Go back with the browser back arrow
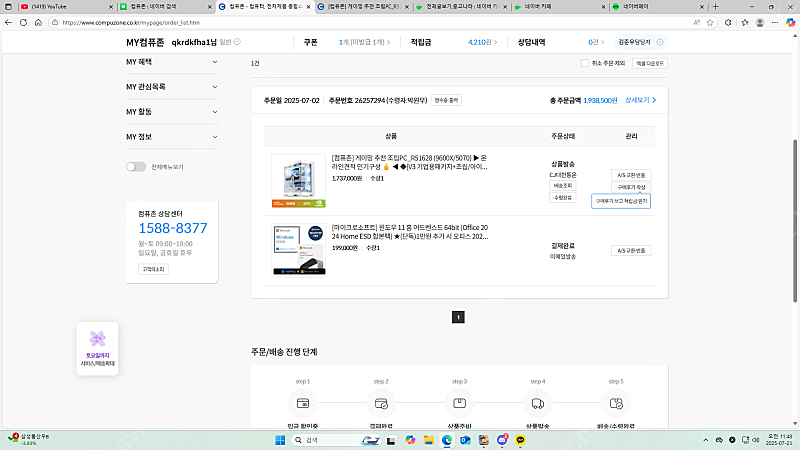The width and height of the screenshot is (800, 450). tap(8, 22)
